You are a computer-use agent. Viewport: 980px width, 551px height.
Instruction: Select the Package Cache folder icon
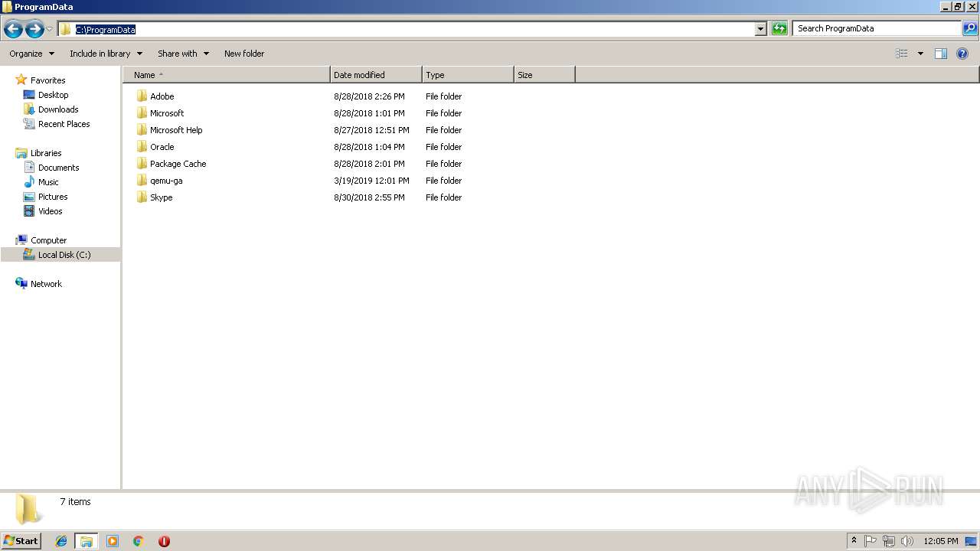point(142,164)
